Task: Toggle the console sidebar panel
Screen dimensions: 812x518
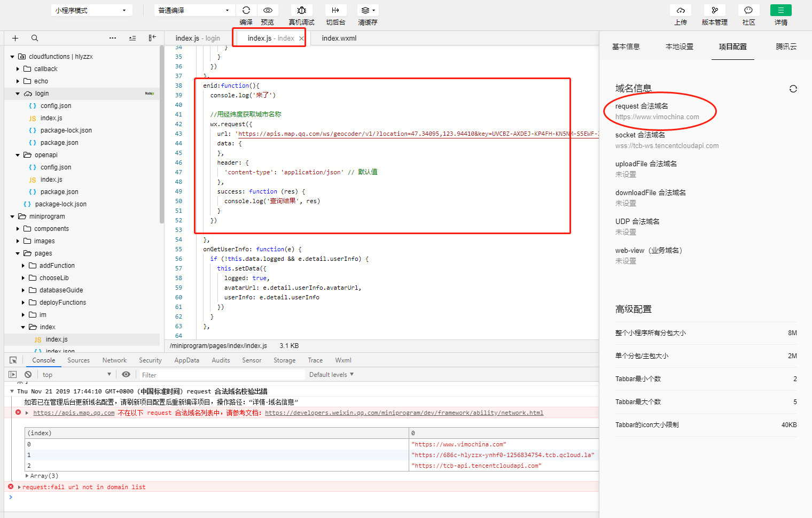Action: 13,375
